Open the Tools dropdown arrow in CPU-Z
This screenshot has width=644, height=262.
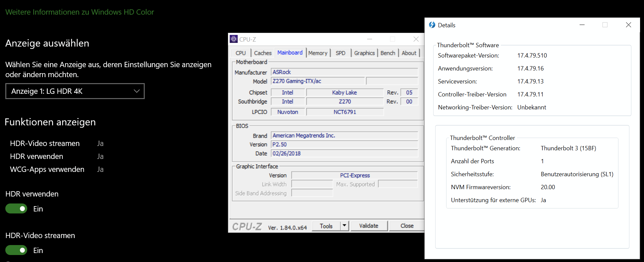click(x=345, y=226)
